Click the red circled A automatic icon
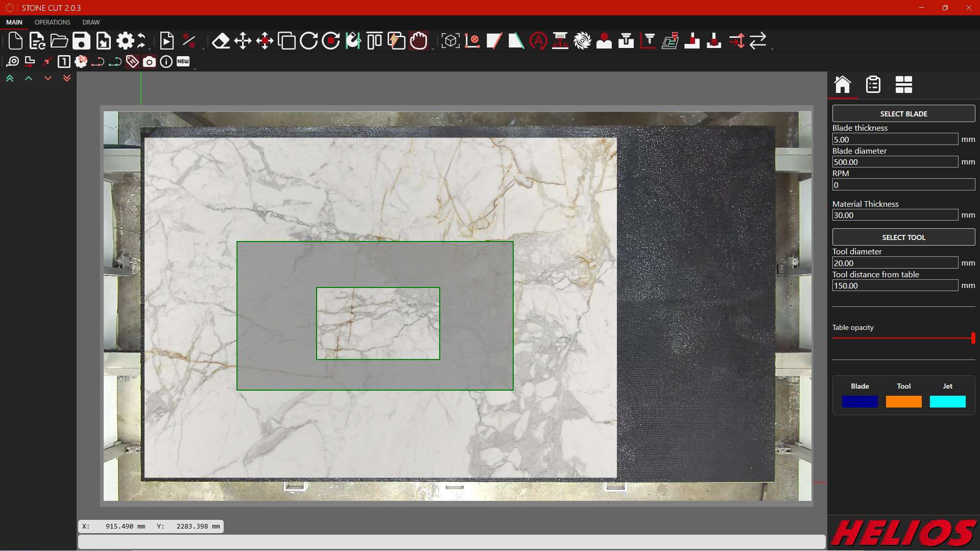Screen dimensions: 980x551 click(538, 41)
